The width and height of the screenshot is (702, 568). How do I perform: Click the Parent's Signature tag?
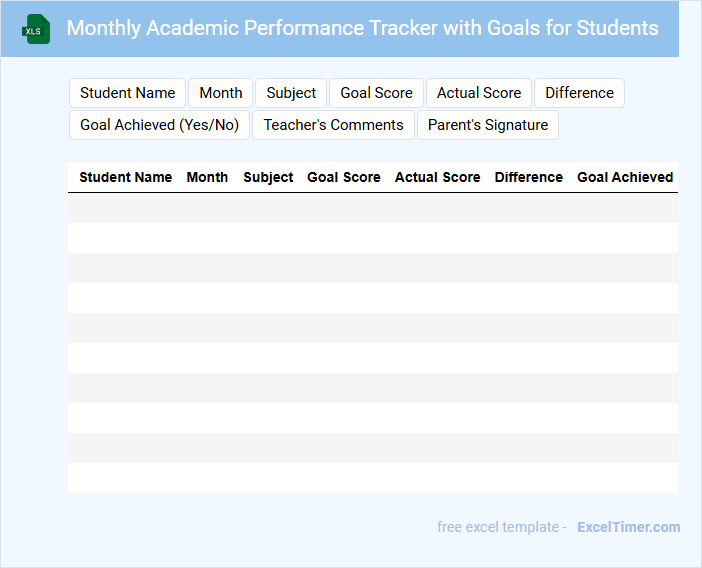tap(488, 125)
